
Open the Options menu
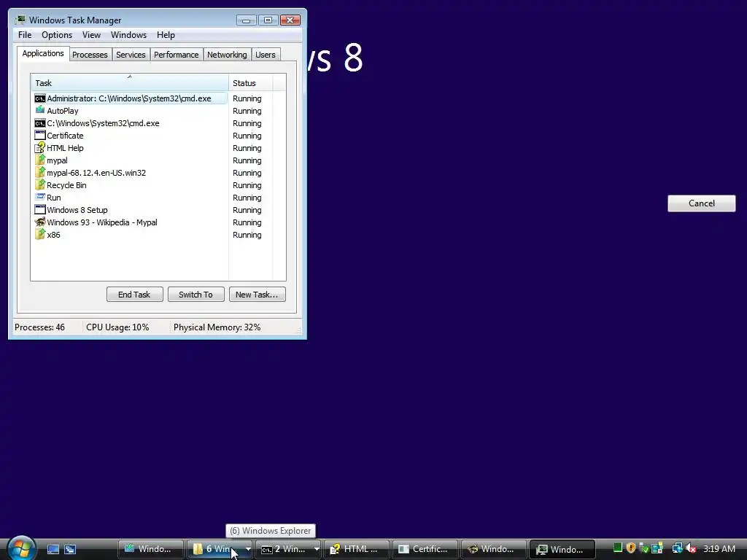pyautogui.click(x=57, y=35)
